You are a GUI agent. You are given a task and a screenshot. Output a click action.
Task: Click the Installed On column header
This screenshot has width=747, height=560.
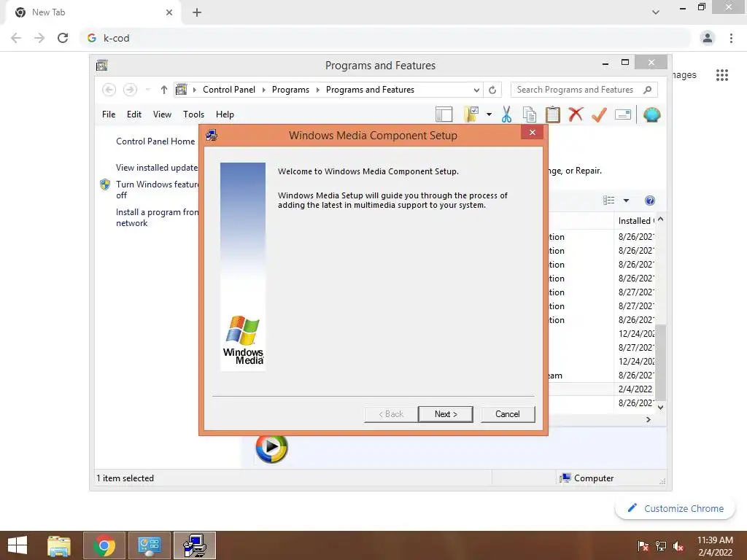[635, 220]
